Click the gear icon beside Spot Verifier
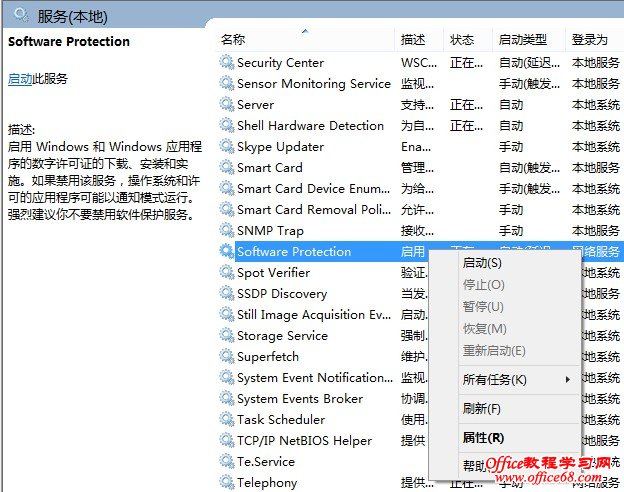 [x=226, y=273]
